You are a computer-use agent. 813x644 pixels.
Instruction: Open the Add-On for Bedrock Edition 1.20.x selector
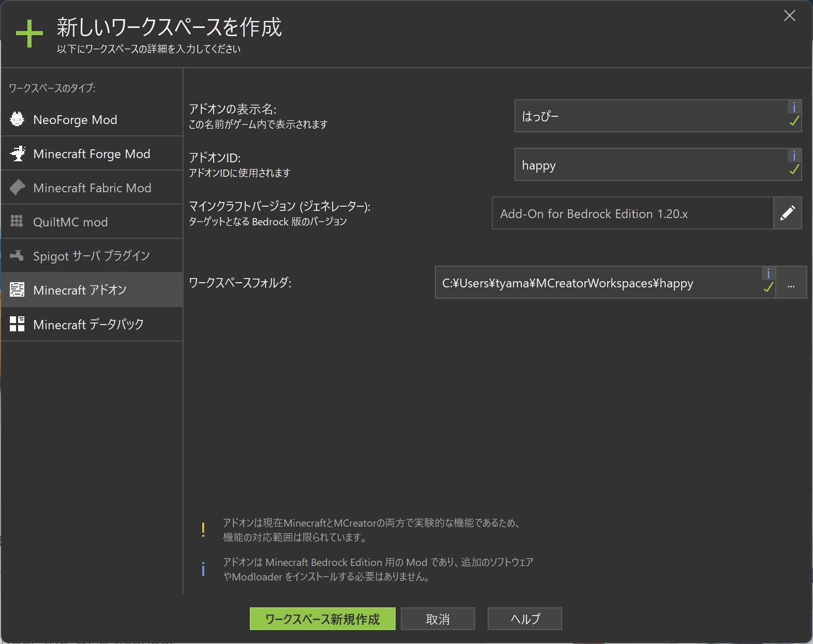633,213
